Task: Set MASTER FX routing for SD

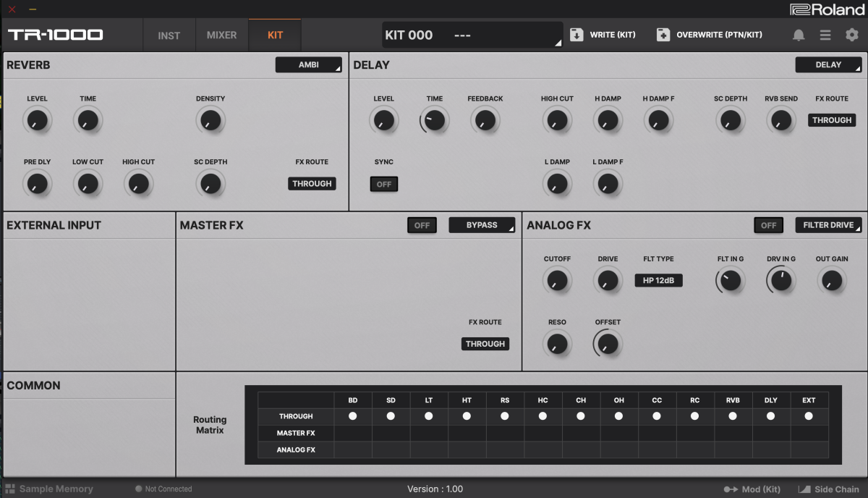Action: click(x=391, y=433)
